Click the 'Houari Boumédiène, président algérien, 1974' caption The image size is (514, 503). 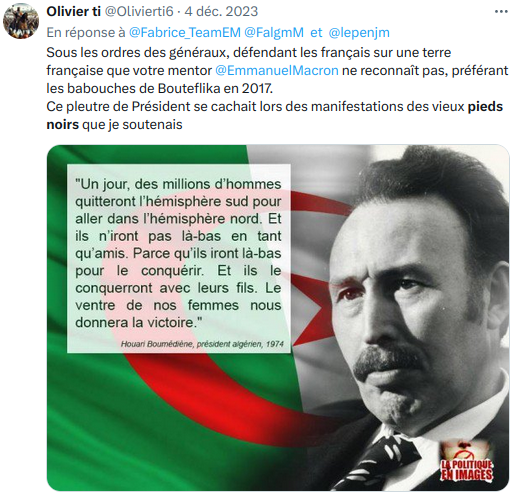pyautogui.click(x=202, y=344)
